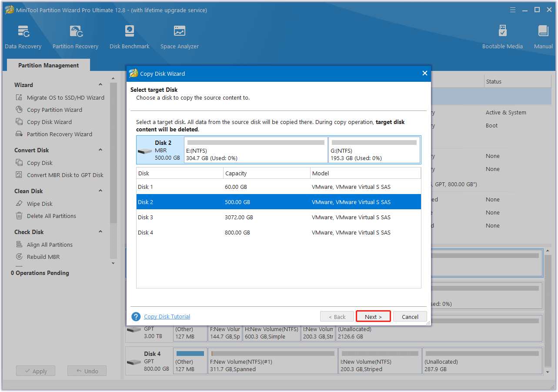Switch to the Partition Management tab
The image size is (558, 392).
48,65
